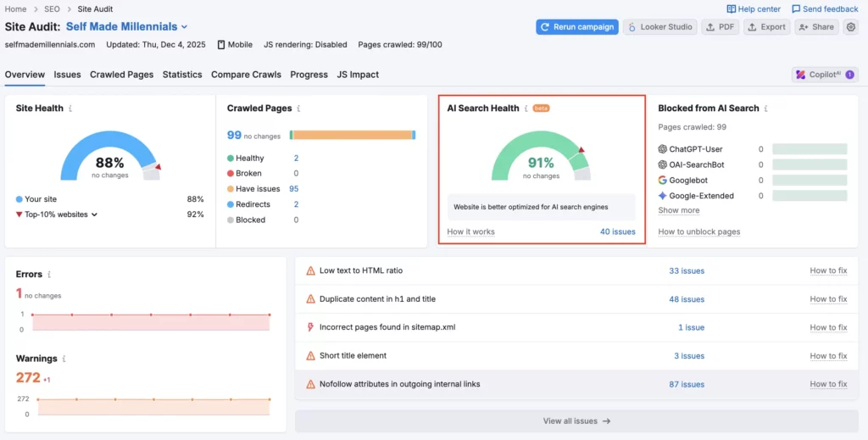Expand the Top-10% websites dropdown
The width and height of the screenshot is (868, 440).
pyautogui.click(x=95, y=214)
